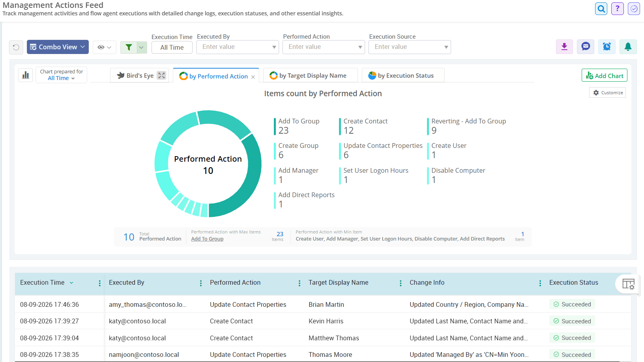Open the Execution Source filter dropdown
The height and width of the screenshot is (362, 644).
tap(410, 47)
